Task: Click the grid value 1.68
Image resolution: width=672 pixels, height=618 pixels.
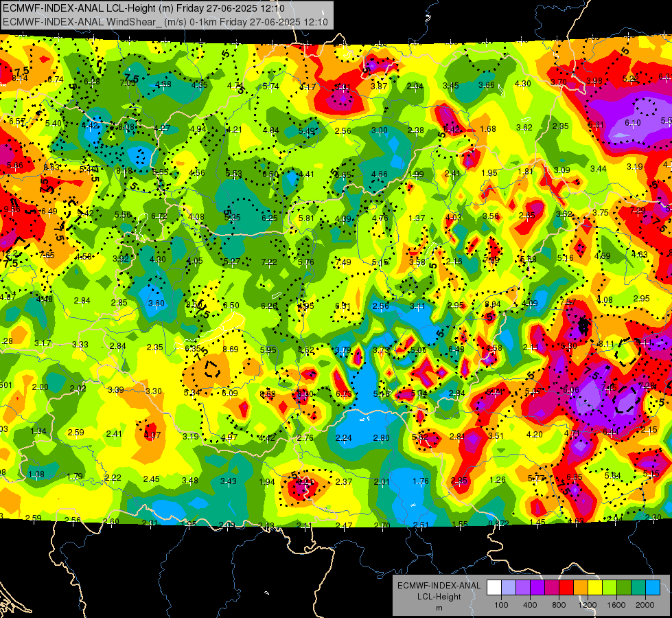Action: pyautogui.click(x=488, y=128)
